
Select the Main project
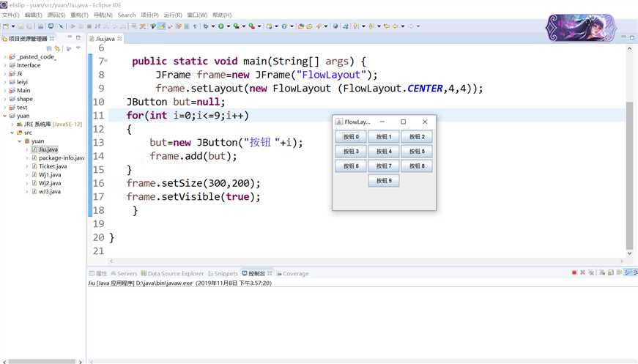coord(23,90)
